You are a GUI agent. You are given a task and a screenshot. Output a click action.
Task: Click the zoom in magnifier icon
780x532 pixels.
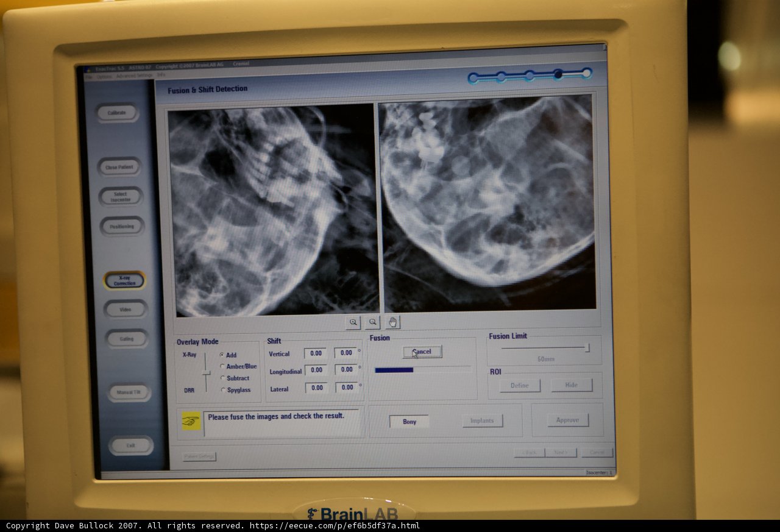[353, 322]
